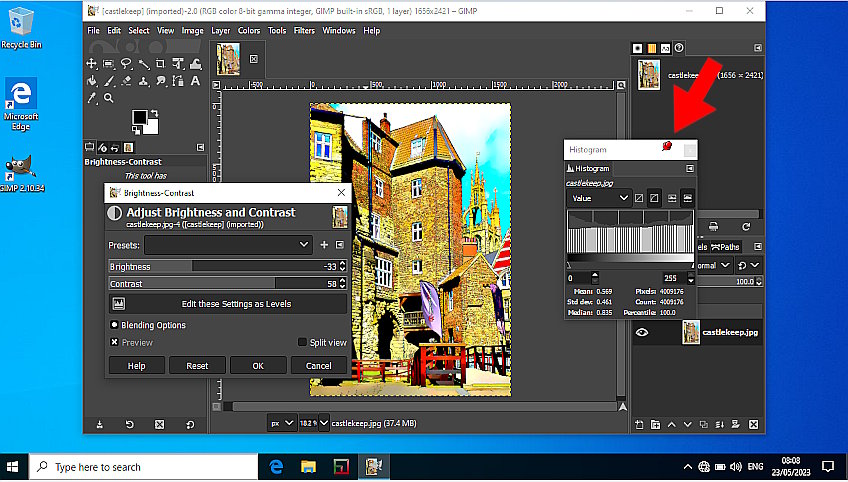The width and height of the screenshot is (848, 482).
Task: Enable the Split view checkbox
Action: 303,342
